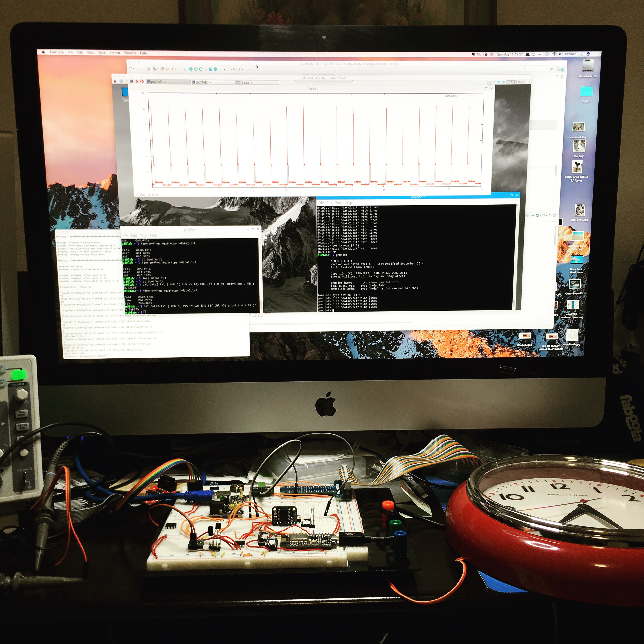644x644 pixels.
Task: Click the Pi Wi-Fi icon in the VNC system tray
Action: pos(499,82)
